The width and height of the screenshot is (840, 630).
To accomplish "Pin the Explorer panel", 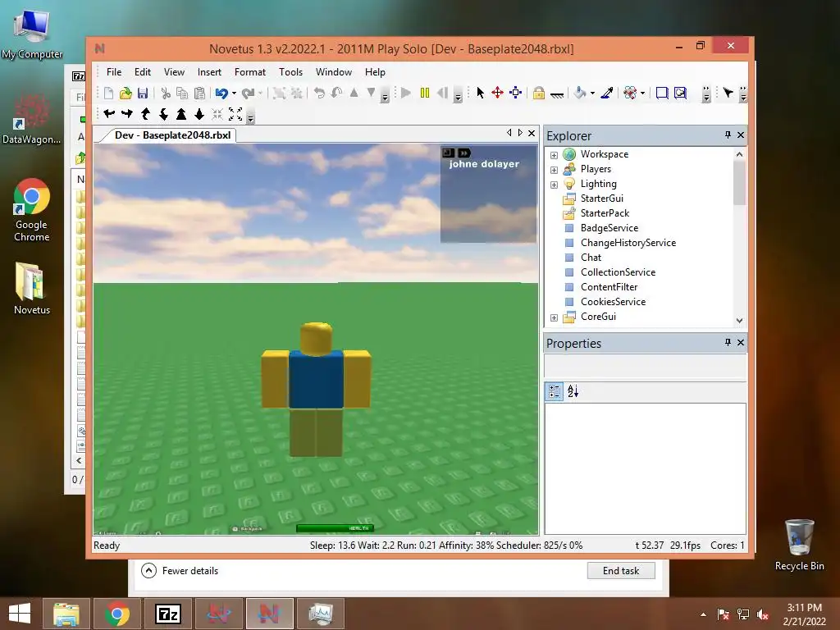I will tap(728, 135).
